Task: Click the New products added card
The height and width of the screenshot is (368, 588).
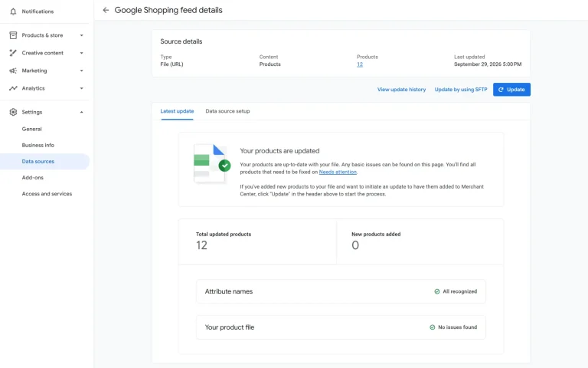Action: tap(420, 242)
